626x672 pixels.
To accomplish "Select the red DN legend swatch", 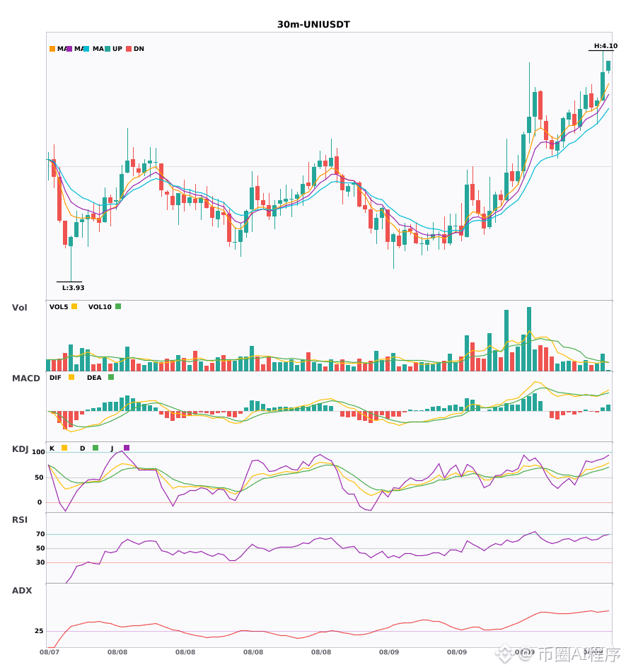I will pyautogui.click(x=129, y=49).
